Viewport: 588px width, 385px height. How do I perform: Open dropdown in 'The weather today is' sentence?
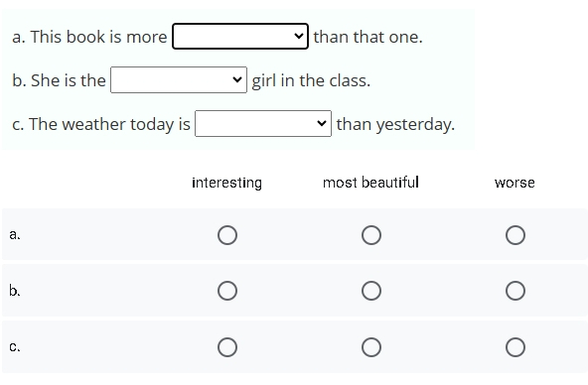click(263, 124)
